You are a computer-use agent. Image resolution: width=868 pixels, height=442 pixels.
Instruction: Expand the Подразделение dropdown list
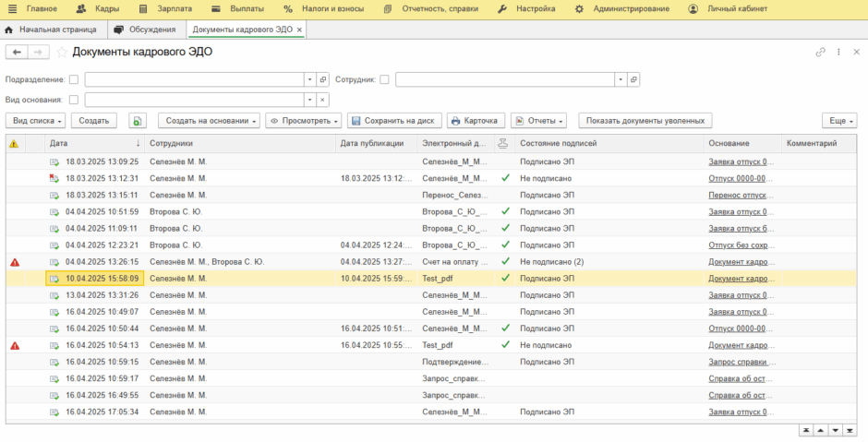coord(310,79)
